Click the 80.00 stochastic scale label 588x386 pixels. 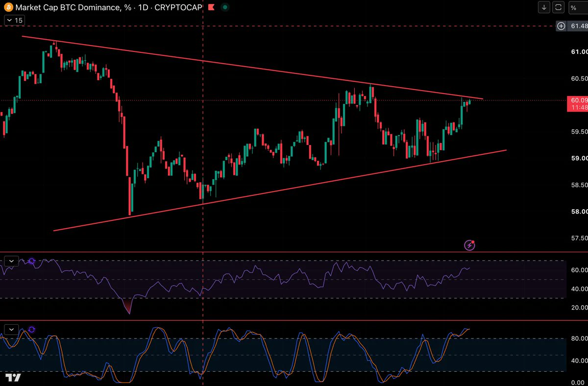[579, 338]
